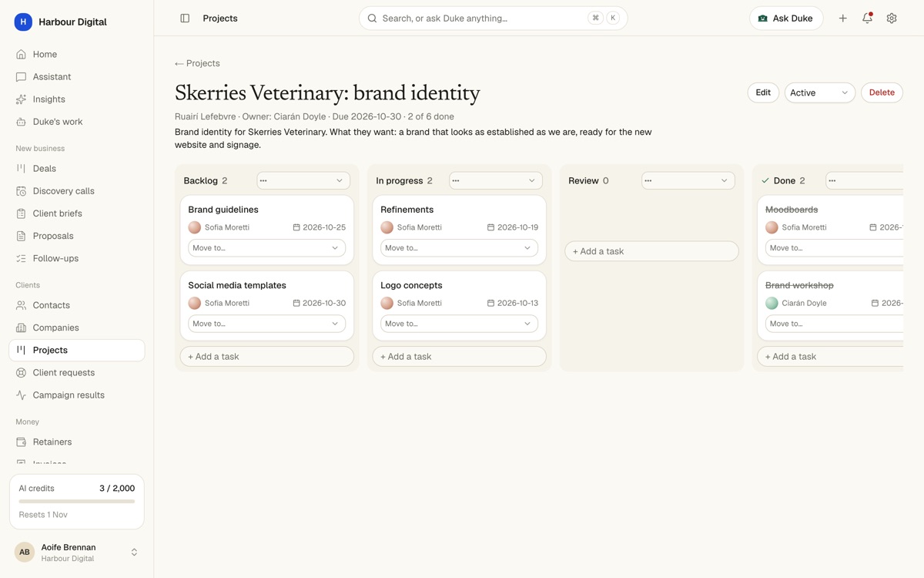Image resolution: width=924 pixels, height=578 pixels.
Task: Click the Moodboards task title
Action: point(792,210)
